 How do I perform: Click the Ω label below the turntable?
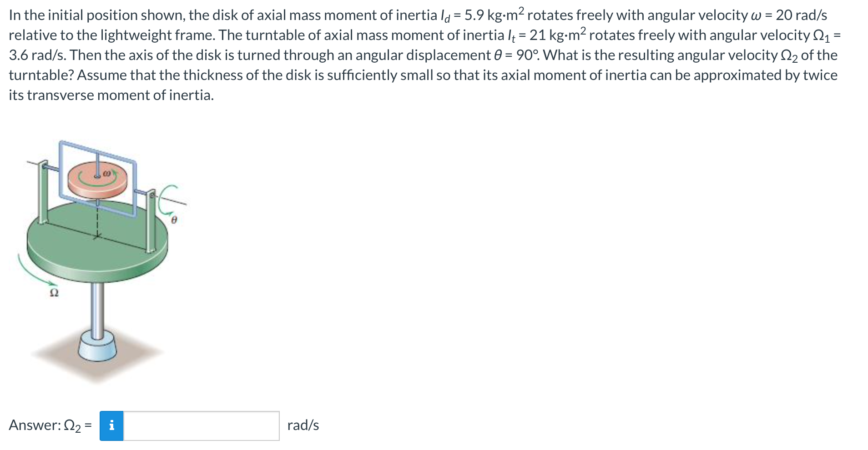point(54,293)
